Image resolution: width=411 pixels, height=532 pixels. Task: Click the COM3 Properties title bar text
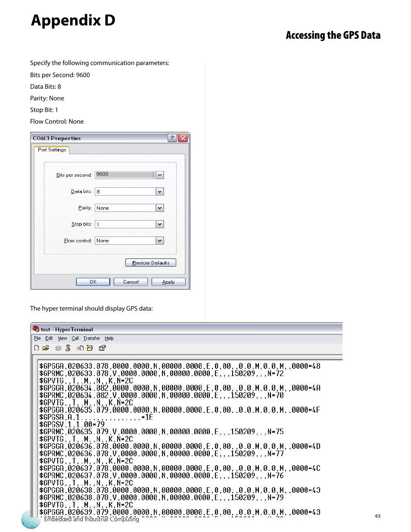[57, 138]
